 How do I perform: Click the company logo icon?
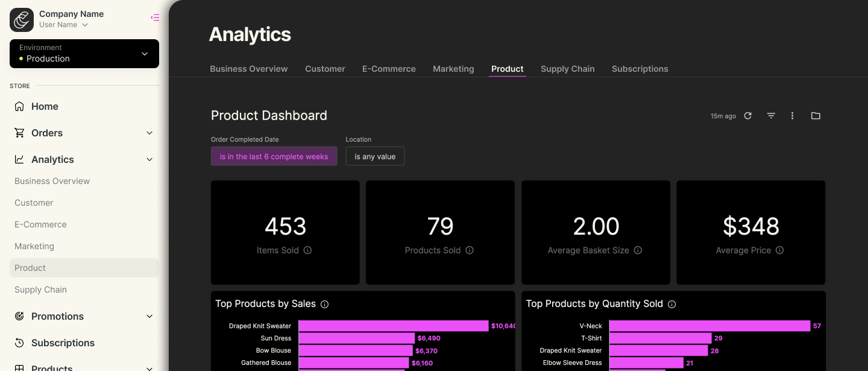(x=22, y=20)
